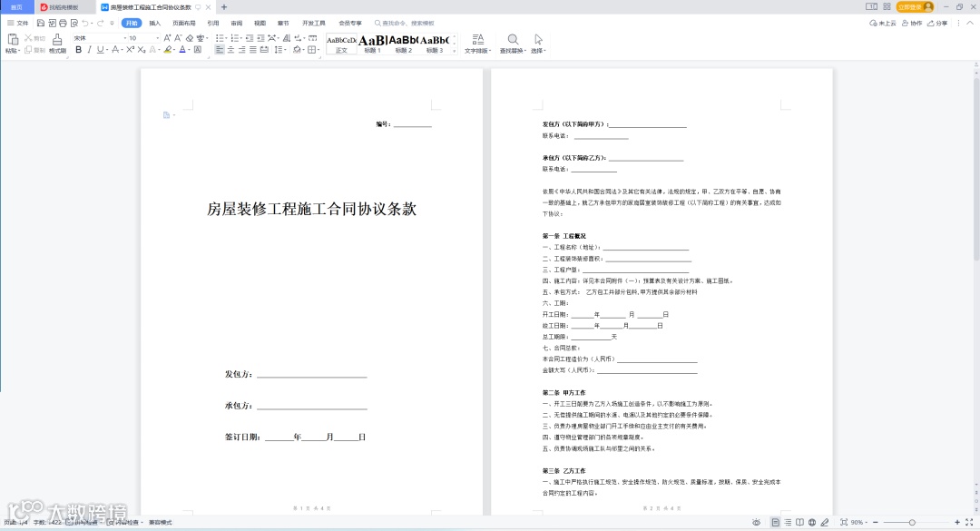Pick the font color swatch
The image size is (980, 531).
pyautogui.click(x=182, y=49)
